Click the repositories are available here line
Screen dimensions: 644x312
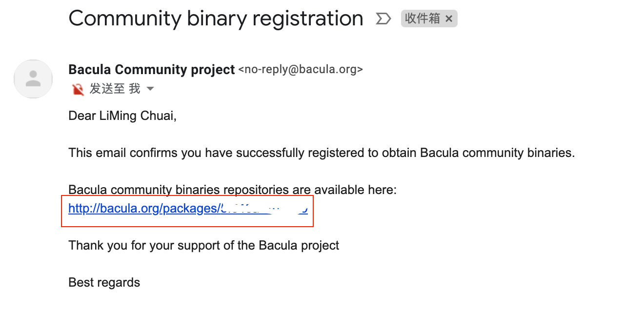coord(232,190)
